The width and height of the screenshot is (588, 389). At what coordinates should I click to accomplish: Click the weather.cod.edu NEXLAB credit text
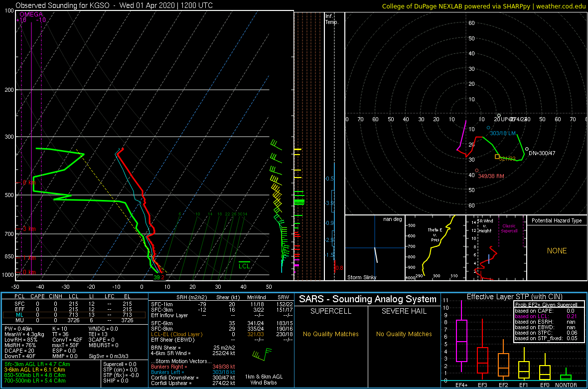pos(483,6)
